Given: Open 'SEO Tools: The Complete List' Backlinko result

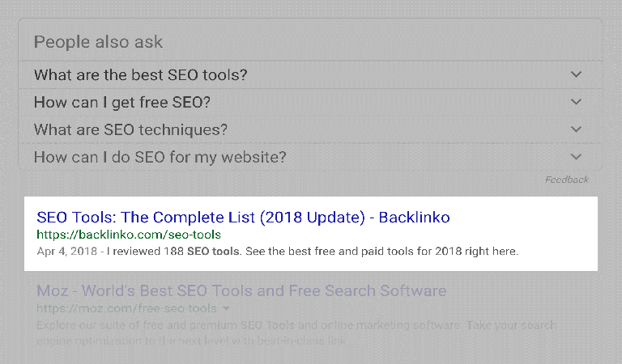Looking at the screenshot, I should tap(243, 218).
